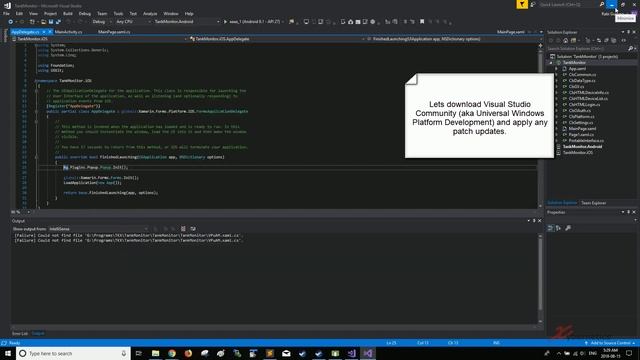Open the Analyze menu

150,13
